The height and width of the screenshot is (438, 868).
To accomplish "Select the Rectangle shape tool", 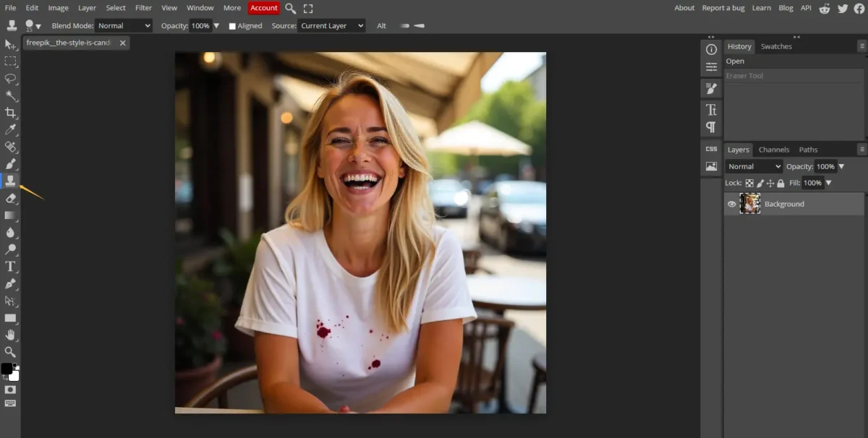I will click(x=10, y=318).
